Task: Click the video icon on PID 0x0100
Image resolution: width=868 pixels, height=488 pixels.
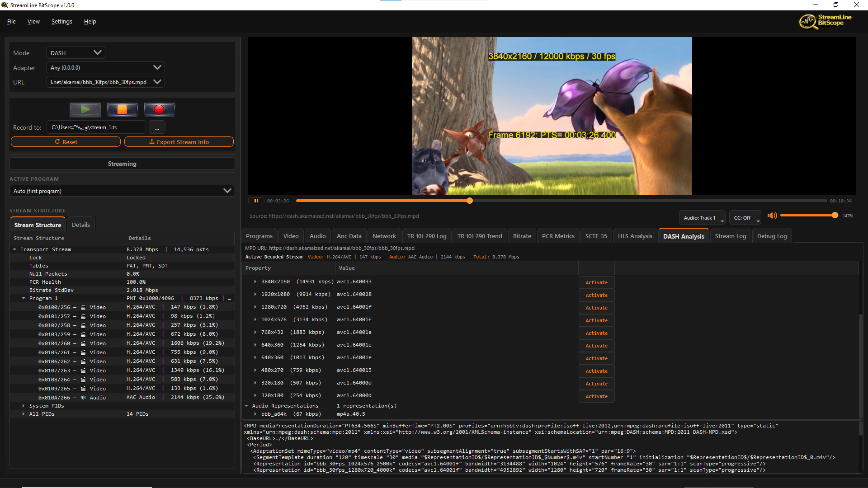Action: 83,308
